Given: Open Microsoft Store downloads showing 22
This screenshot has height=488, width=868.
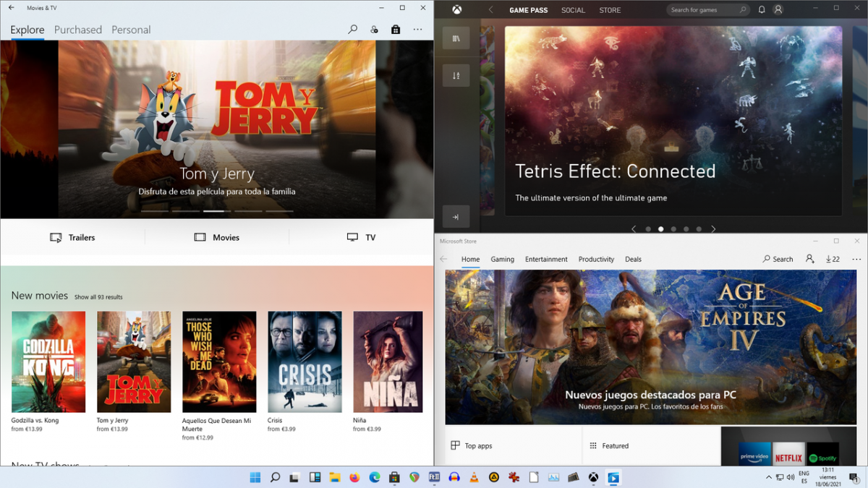Looking at the screenshot, I should pyautogui.click(x=833, y=259).
